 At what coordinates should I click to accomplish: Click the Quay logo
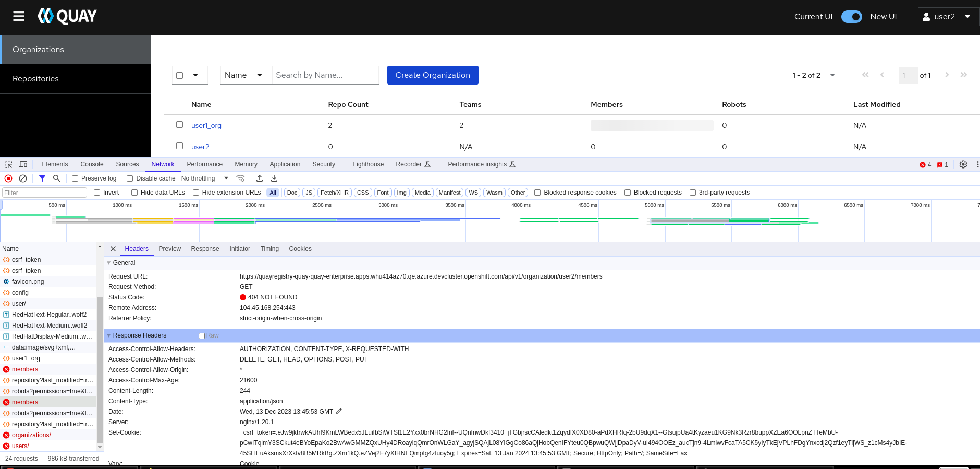point(67,17)
